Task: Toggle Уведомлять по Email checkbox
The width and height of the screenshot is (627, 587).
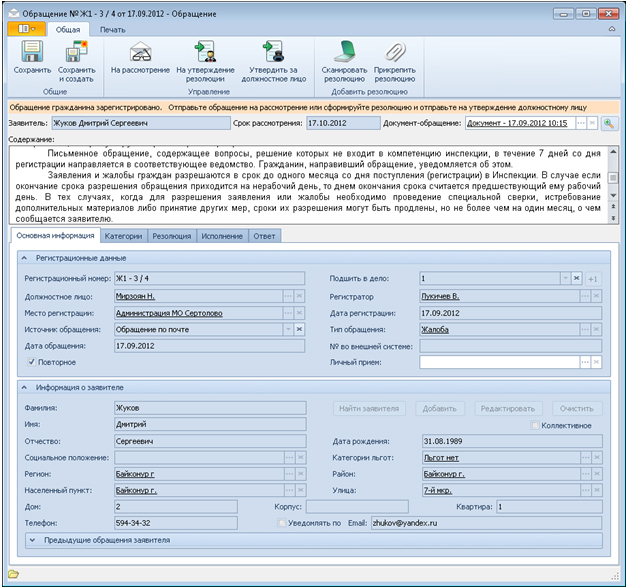Action: click(x=282, y=522)
